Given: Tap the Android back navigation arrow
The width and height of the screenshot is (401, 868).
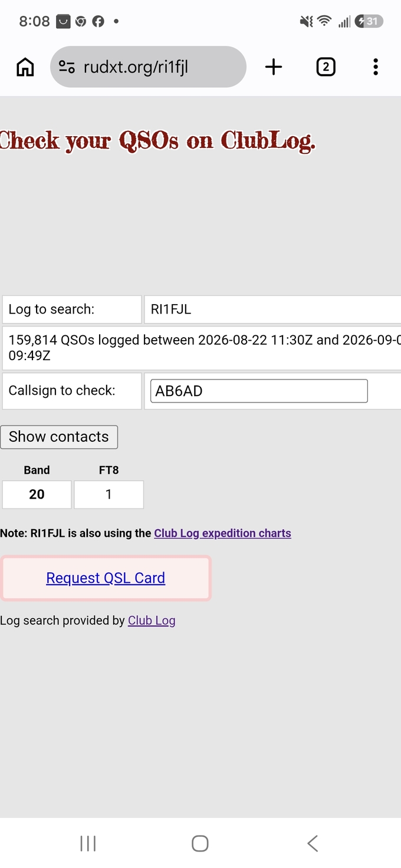Looking at the screenshot, I should click(x=313, y=843).
